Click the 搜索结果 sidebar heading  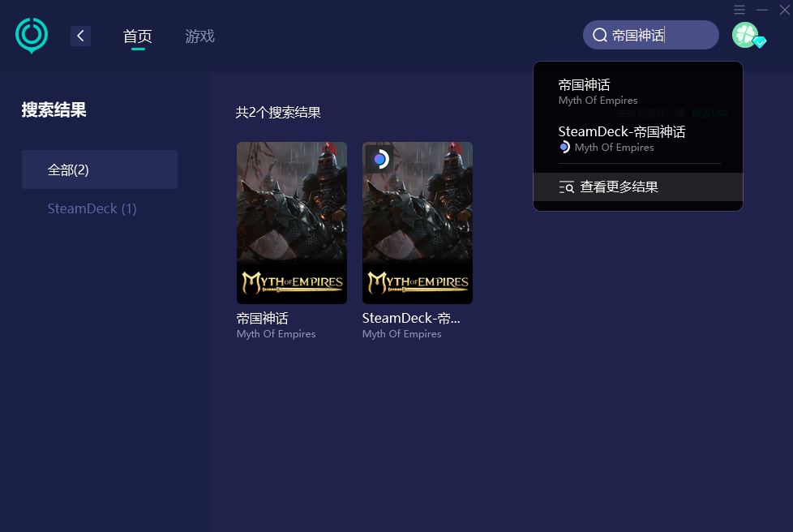pos(54,109)
